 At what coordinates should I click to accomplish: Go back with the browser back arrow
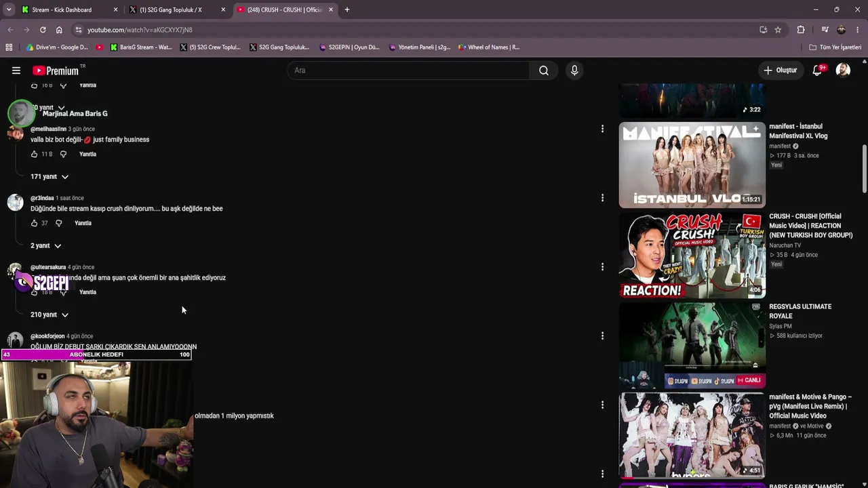pyautogui.click(x=10, y=30)
